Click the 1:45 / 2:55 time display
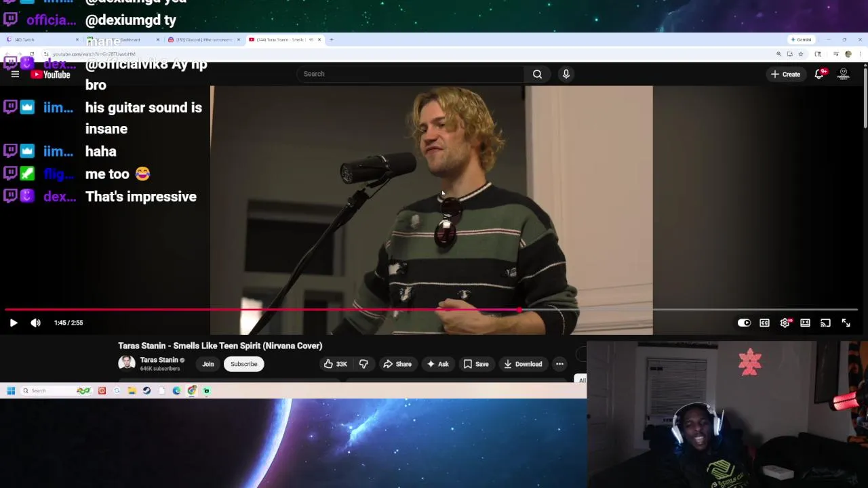 click(68, 323)
